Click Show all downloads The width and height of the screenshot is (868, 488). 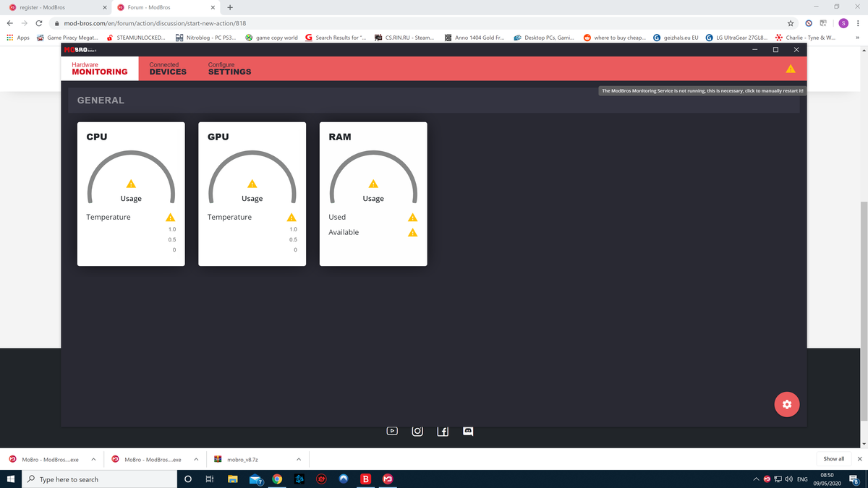pos(834,459)
